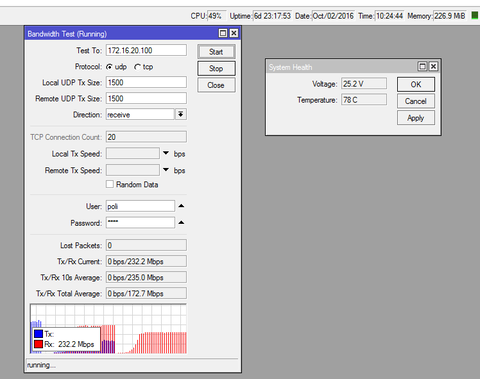The height and width of the screenshot is (379, 480).
Task: Click the blue Tx legend swatch
Action: 39,334
